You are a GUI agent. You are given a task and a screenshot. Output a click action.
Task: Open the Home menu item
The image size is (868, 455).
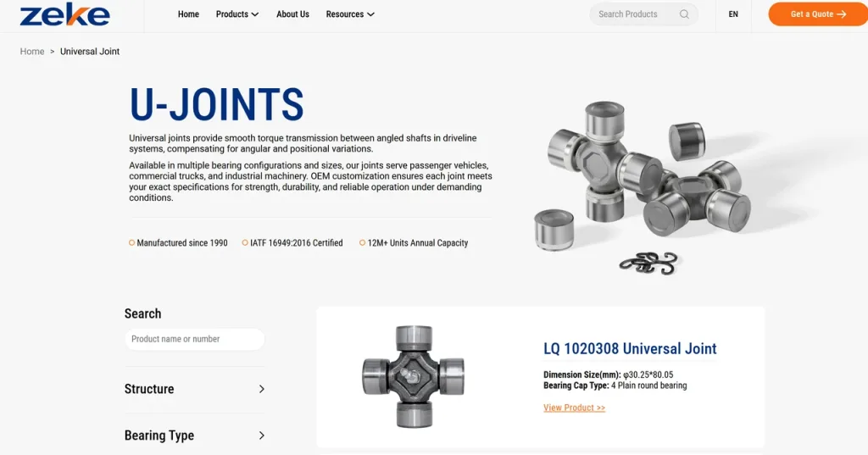[188, 14]
